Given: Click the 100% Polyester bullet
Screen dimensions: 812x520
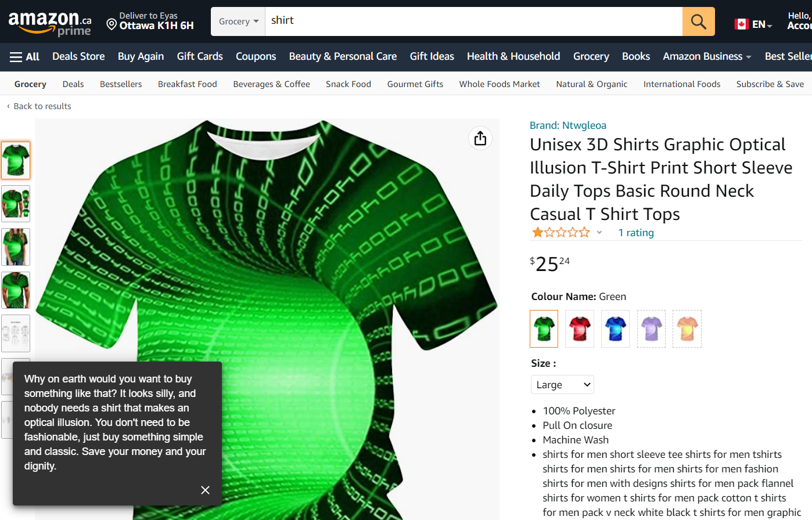Looking at the screenshot, I should tap(579, 411).
